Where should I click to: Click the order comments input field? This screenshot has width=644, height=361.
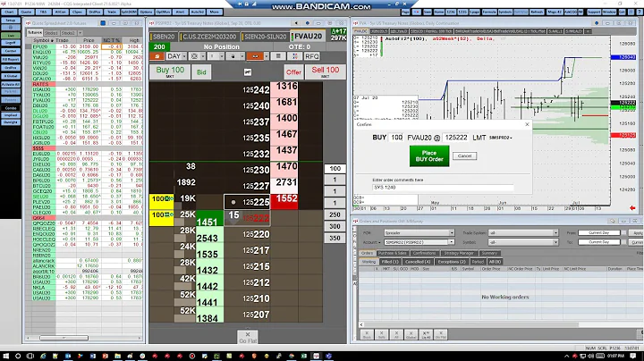pos(443,187)
